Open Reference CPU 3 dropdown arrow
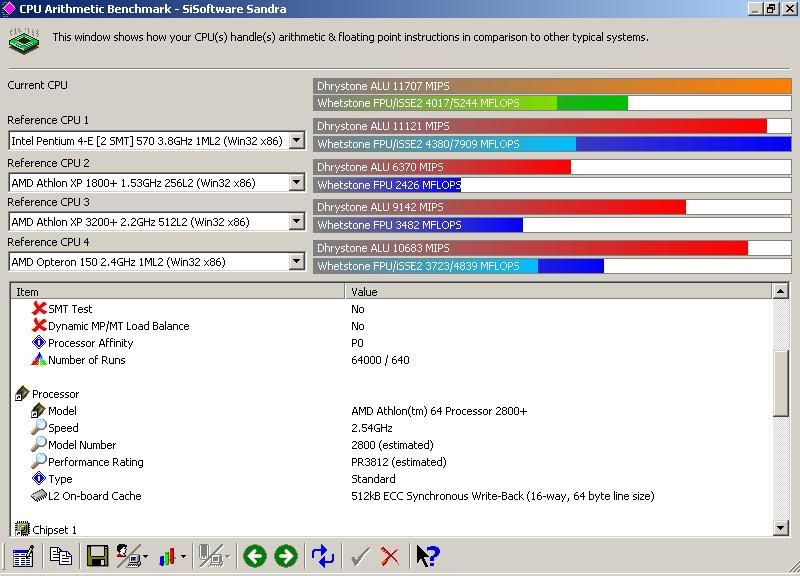Image resolution: width=800 pixels, height=576 pixels. coord(296,221)
